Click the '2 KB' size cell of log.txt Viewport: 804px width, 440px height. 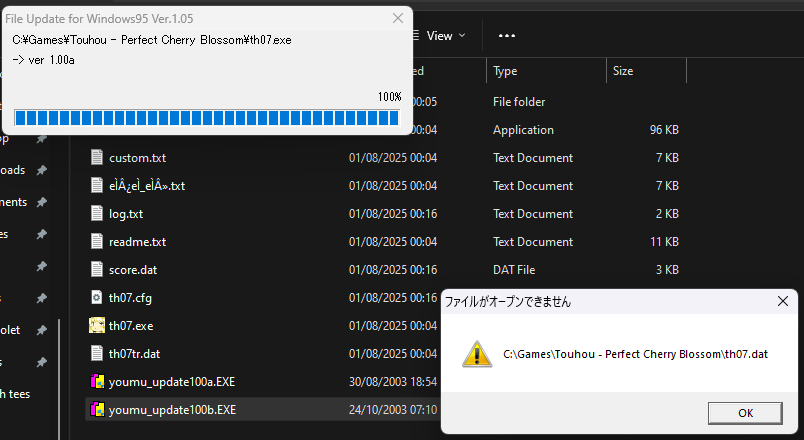pyautogui.click(x=667, y=214)
